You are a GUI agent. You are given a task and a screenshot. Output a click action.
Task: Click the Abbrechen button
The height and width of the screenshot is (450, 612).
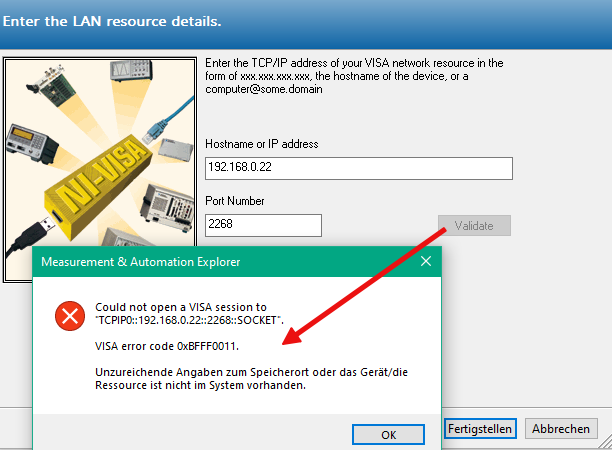561,429
